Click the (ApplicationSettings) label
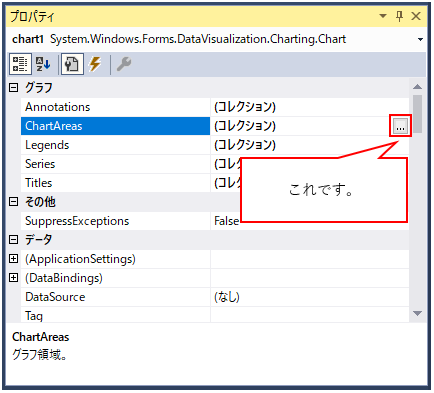The width and height of the screenshot is (434, 393). point(80,259)
